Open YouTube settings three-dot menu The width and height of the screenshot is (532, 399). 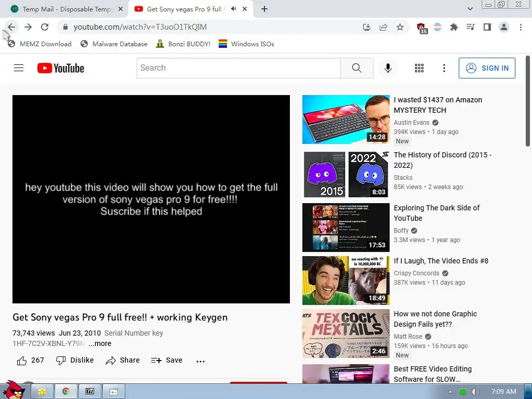[x=444, y=68]
